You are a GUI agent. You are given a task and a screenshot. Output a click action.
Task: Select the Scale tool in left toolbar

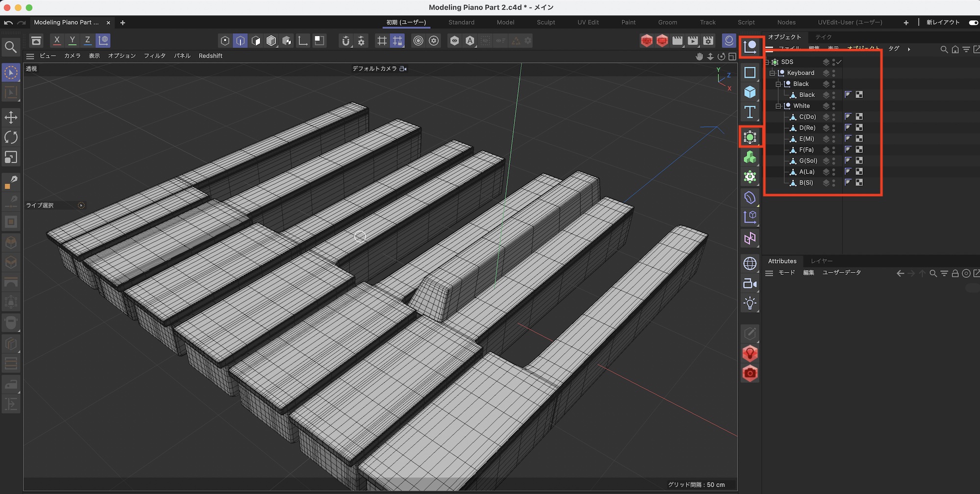click(11, 157)
